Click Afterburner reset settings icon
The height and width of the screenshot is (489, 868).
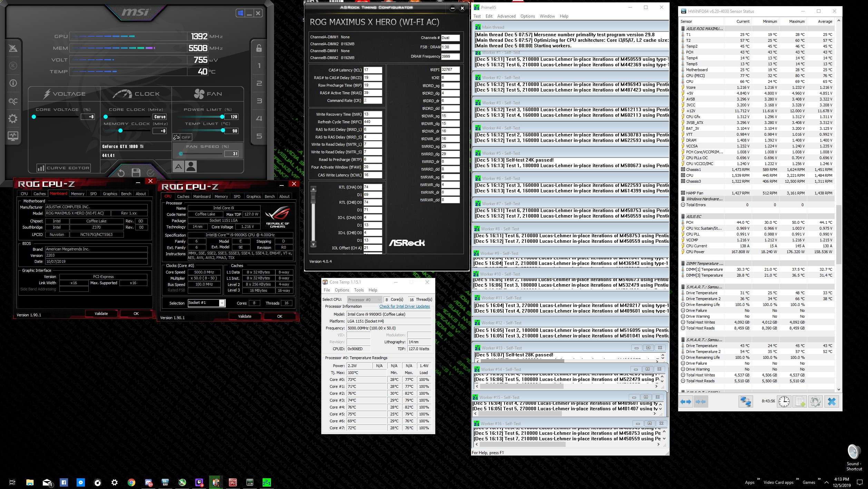121,173
